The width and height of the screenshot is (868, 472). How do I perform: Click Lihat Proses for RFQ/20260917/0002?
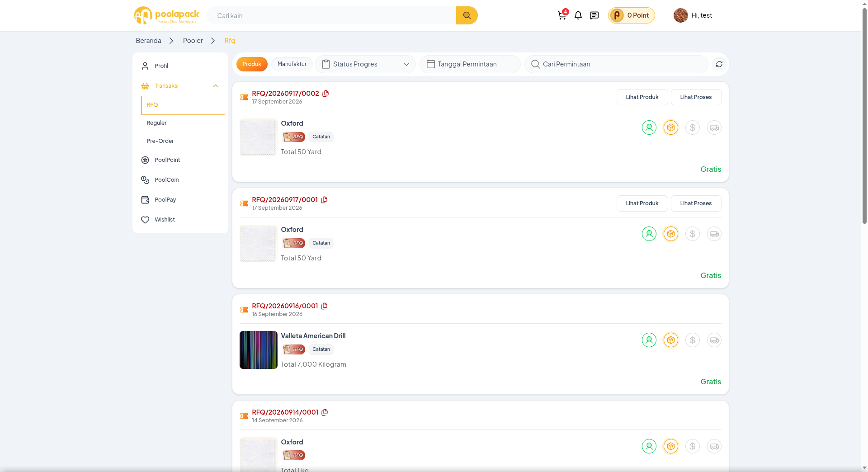(x=696, y=97)
